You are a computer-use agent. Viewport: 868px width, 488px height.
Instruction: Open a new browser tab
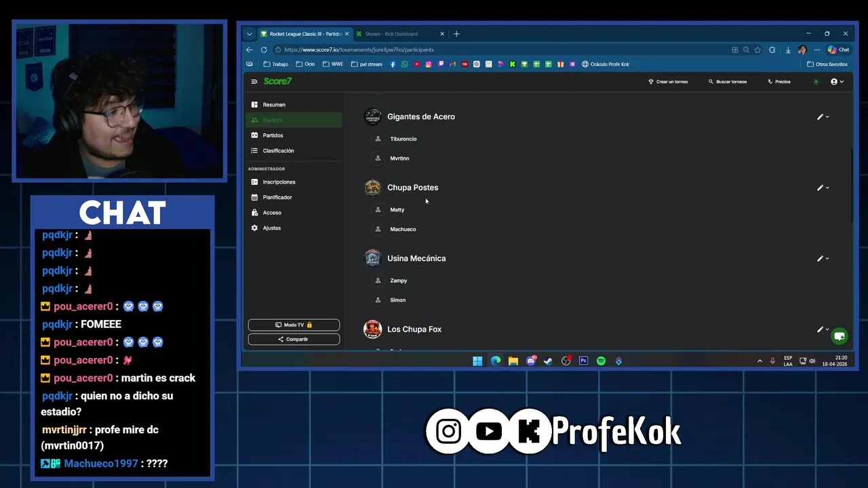click(x=456, y=34)
